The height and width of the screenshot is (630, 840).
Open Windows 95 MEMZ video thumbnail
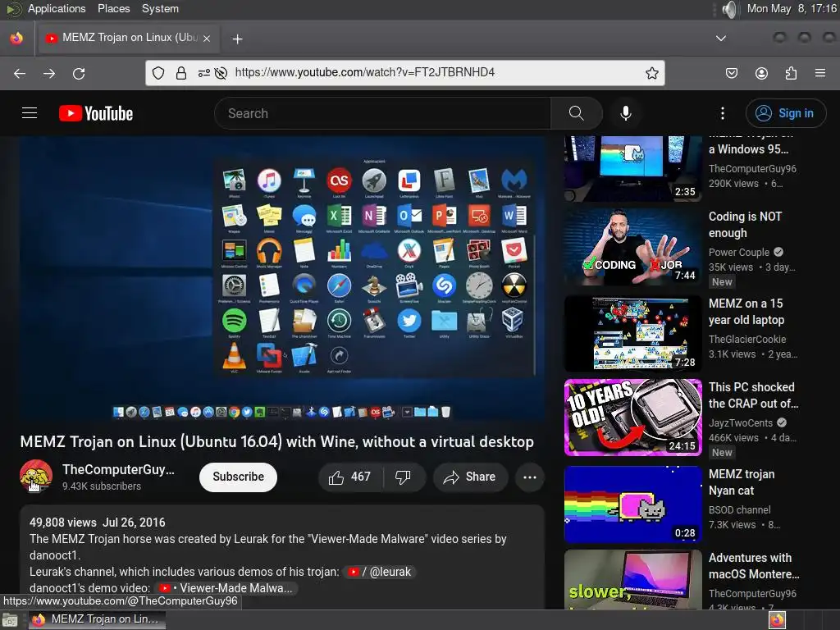click(x=632, y=168)
